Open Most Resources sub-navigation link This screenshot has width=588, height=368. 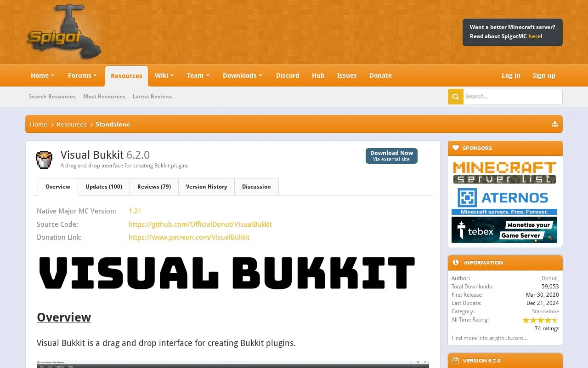pyautogui.click(x=104, y=97)
